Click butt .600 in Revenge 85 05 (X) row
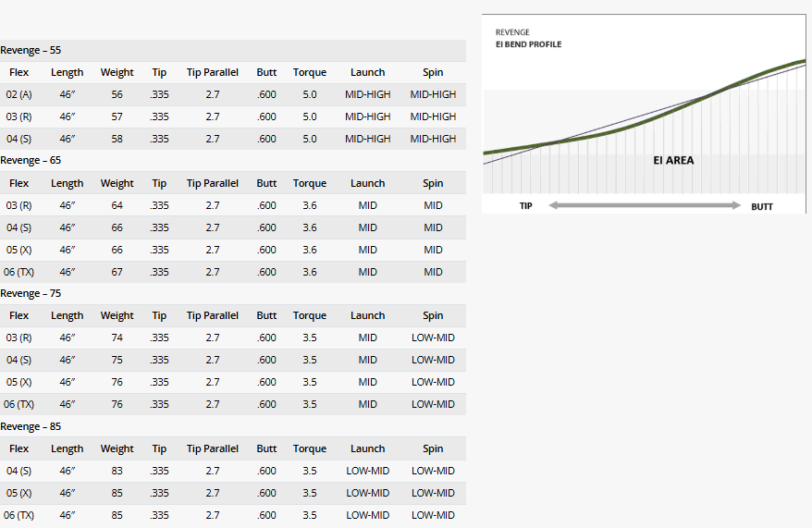This screenshot has width=812, height=528. tap(266, 493)
